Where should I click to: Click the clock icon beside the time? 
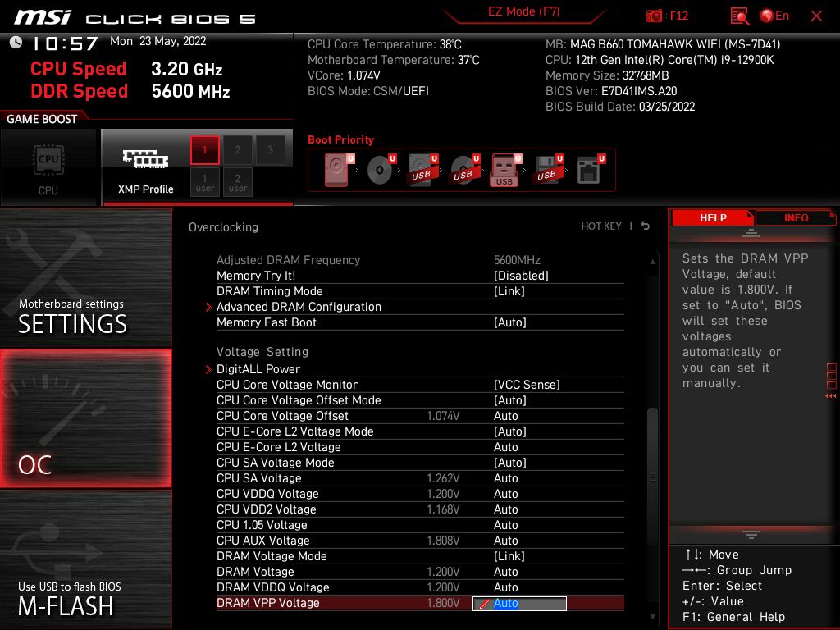coord(16,43)
